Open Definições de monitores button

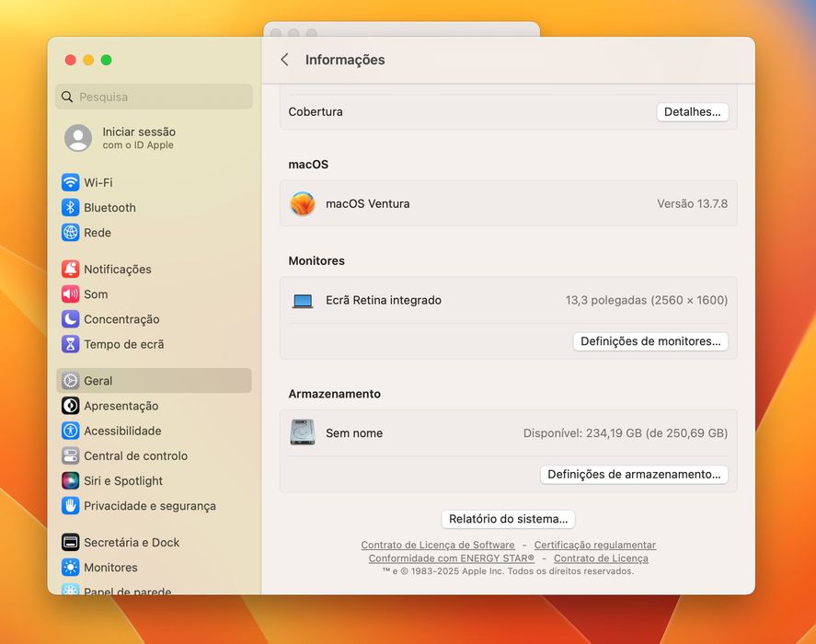tap(650, 341)
